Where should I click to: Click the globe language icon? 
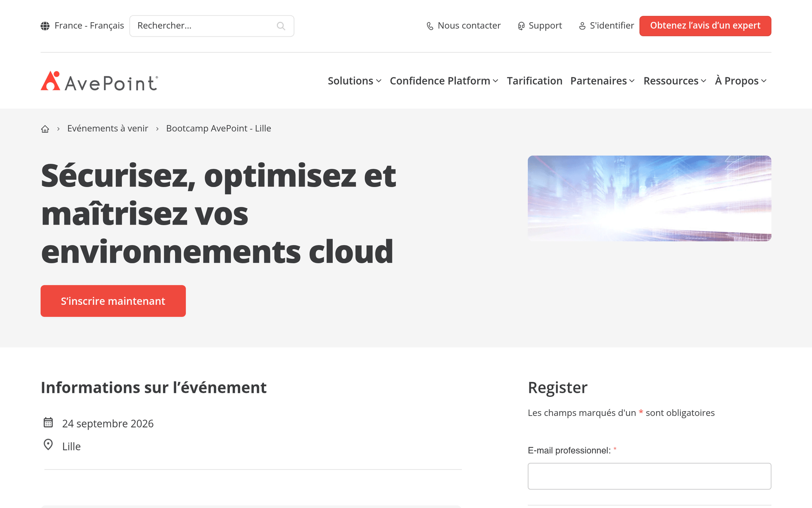(45, 26)
